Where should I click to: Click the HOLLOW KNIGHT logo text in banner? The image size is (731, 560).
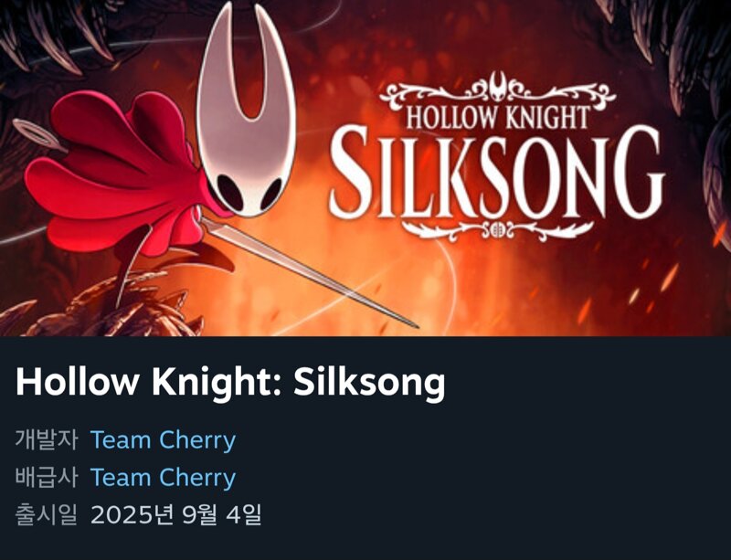[497, 117]
